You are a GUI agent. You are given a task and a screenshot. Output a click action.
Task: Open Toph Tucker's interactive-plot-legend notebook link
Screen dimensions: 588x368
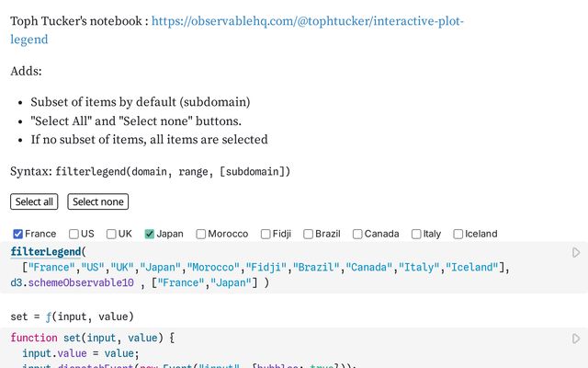point(308,21)
